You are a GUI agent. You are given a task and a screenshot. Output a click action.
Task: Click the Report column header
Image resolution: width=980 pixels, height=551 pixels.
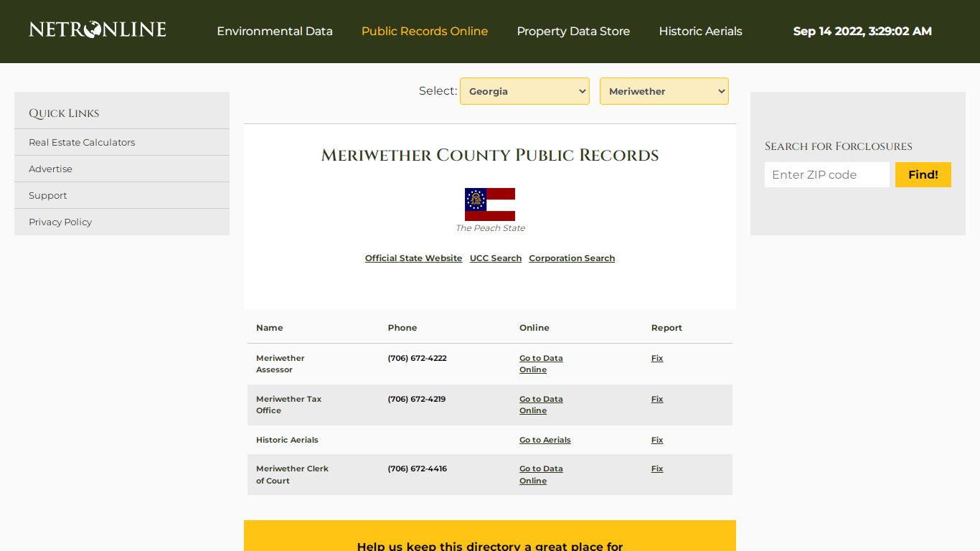click(666, 328)
